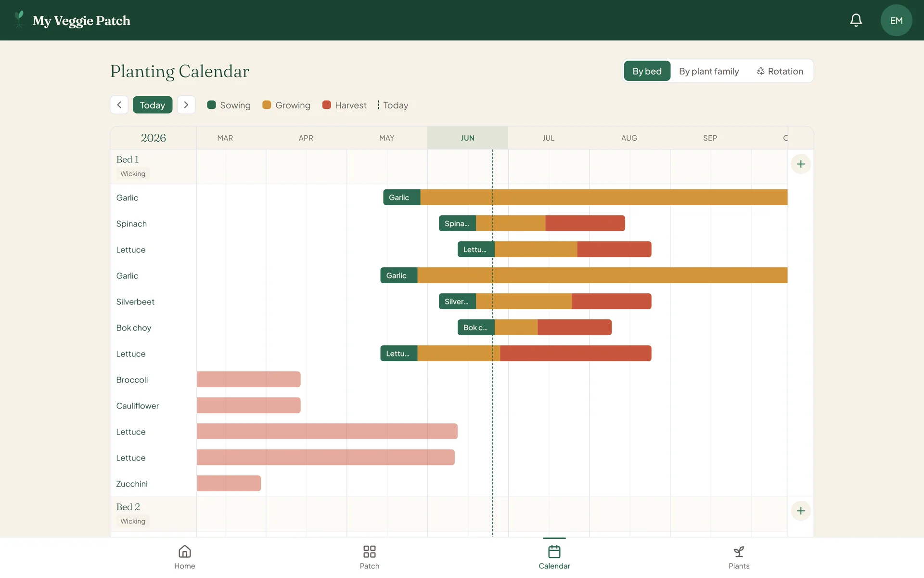The height and width of the screenshot is (578, 924).
Task: Select the Bok choy row label
Action: pos(134,328)
